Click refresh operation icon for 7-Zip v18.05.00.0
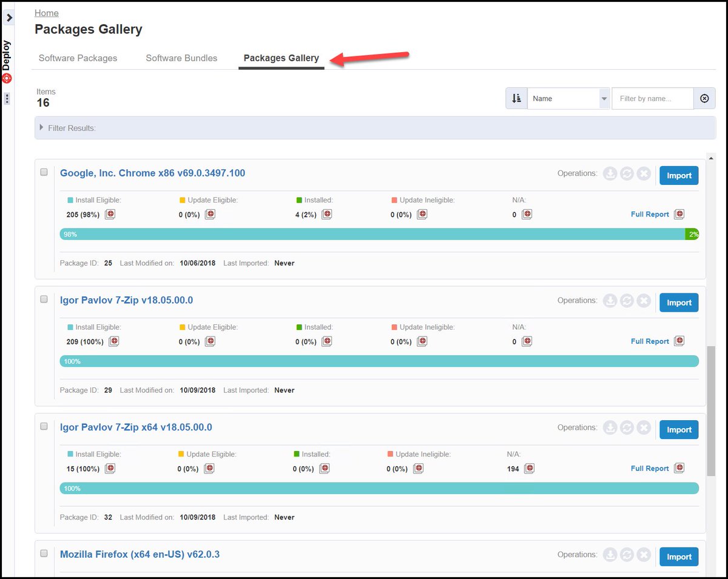Image resolution: width=728 pixels, height=579 pixels. click(x=627, y=301)
